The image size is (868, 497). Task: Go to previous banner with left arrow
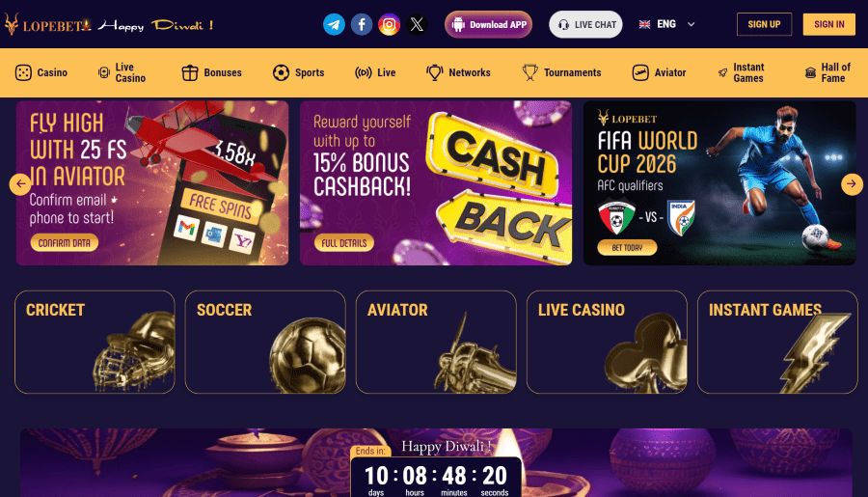pos(20,184)
